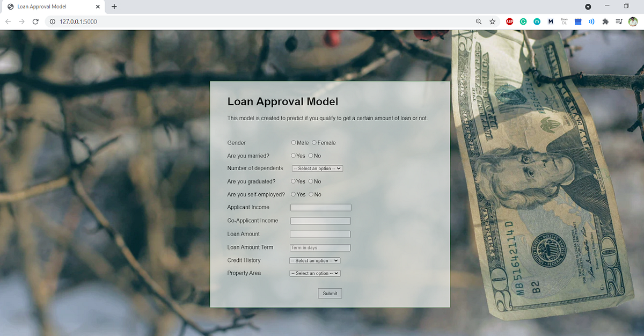Select the Male gender option

292,142
